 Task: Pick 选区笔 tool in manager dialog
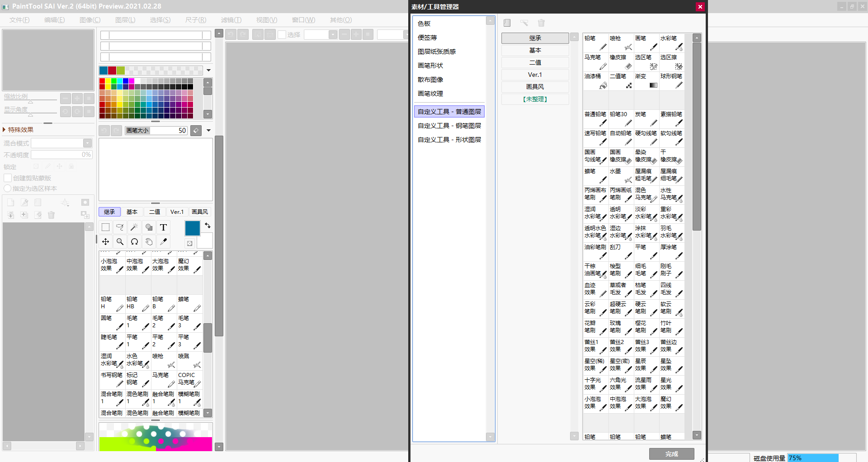(x=646, y=62)
